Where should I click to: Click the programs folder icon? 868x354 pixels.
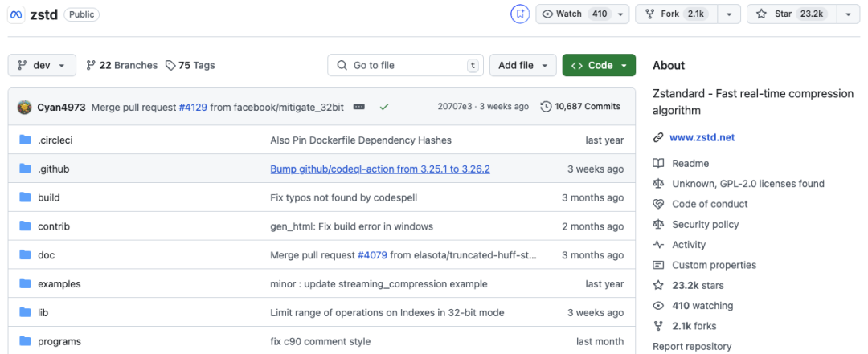[x=25, y=341]
